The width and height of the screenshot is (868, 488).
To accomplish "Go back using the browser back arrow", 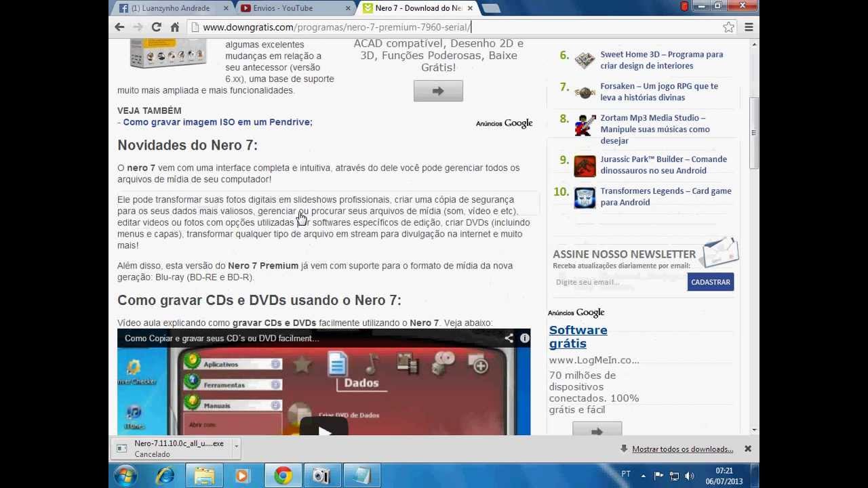I will pyautogui.click(x=119, y=27).
